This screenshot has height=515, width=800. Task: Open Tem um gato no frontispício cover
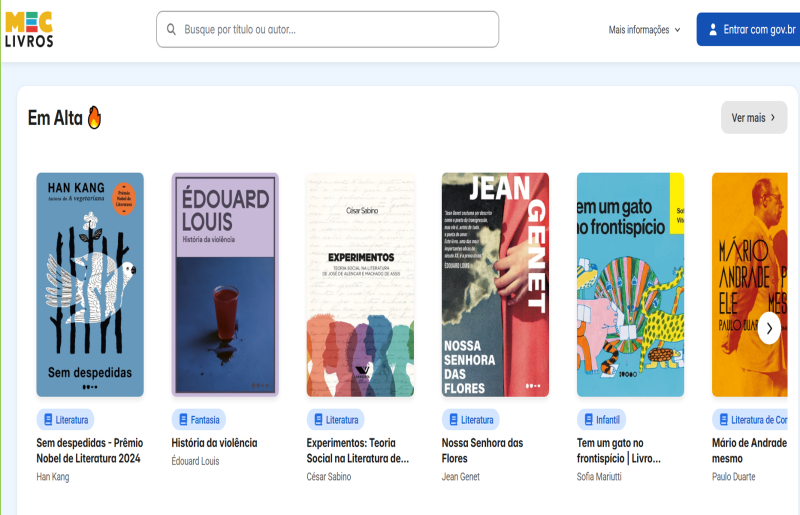[x=630, y=285]
